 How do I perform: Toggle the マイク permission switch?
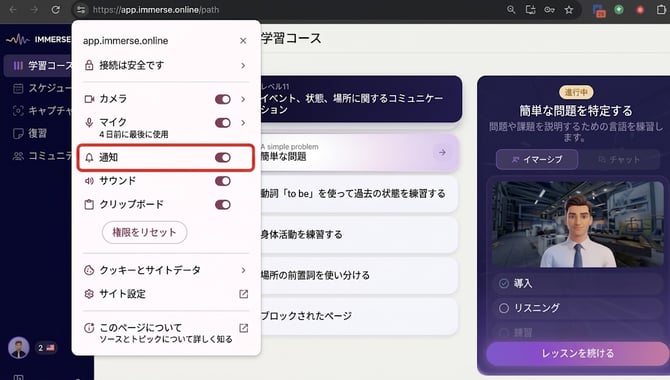tap(223, 123)
